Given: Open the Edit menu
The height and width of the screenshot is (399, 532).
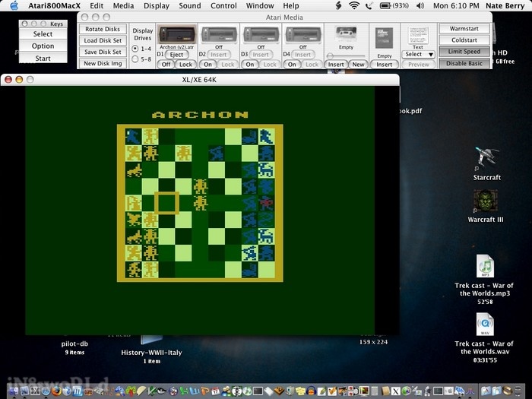Looking at the screenshot, I should pyautogui.click(x=97, y=5).
